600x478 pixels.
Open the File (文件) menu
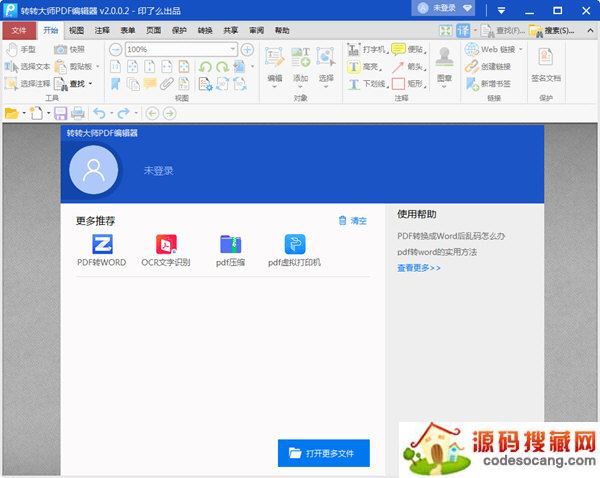coord(19,30)
